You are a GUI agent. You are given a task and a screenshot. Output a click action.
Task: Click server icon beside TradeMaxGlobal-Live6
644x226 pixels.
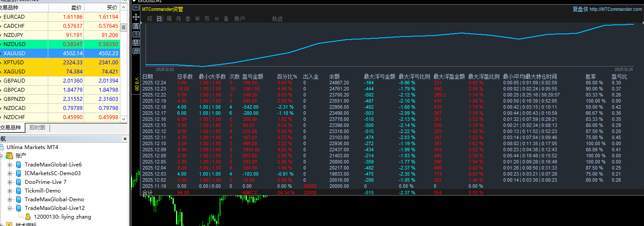[19, 164]
